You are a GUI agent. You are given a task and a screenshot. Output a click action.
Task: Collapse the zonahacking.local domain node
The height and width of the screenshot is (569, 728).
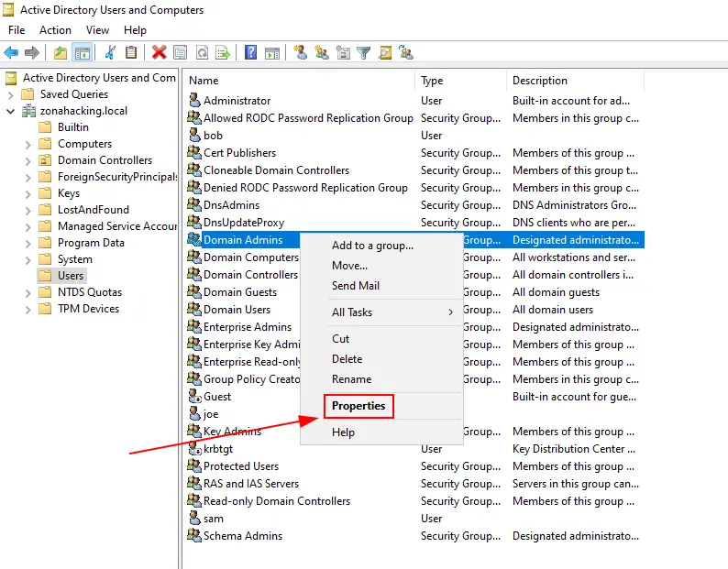[10, 111]
